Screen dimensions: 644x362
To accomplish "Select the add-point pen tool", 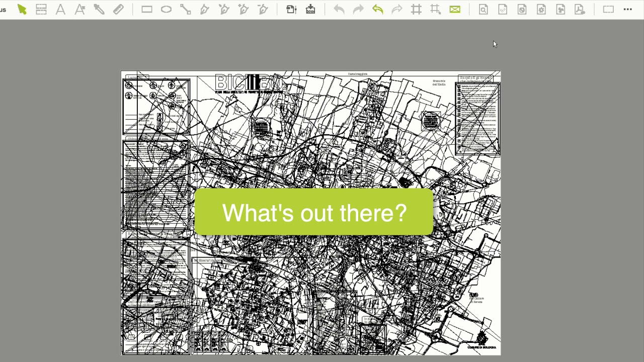I will [243, 10].
